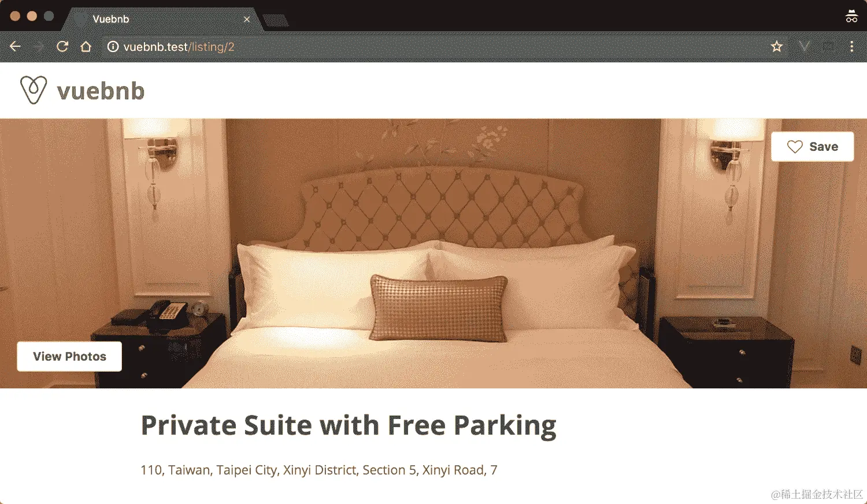Go to the browser home page
This screenshot has height=504, width=867.
pyautogui.click(x=86, y=47)
